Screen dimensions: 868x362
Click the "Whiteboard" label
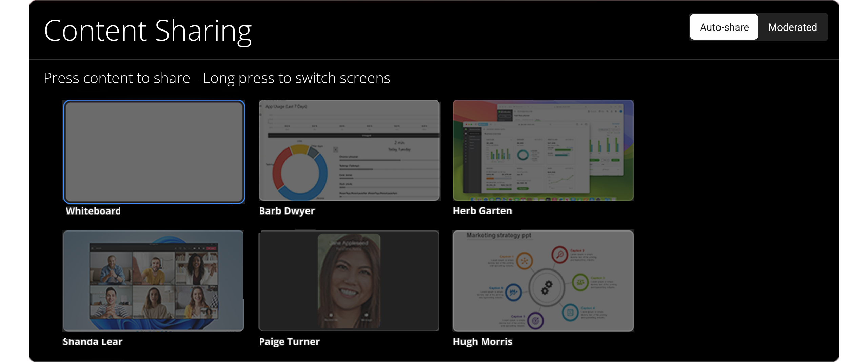[x=93, y=211]
